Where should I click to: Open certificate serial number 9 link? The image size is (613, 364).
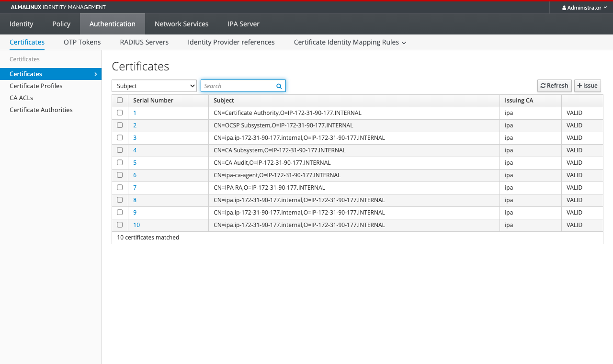click(135, 212)
